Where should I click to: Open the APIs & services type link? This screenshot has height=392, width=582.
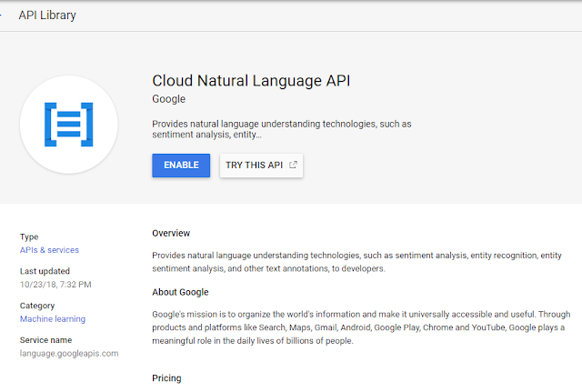pos(49,250)
